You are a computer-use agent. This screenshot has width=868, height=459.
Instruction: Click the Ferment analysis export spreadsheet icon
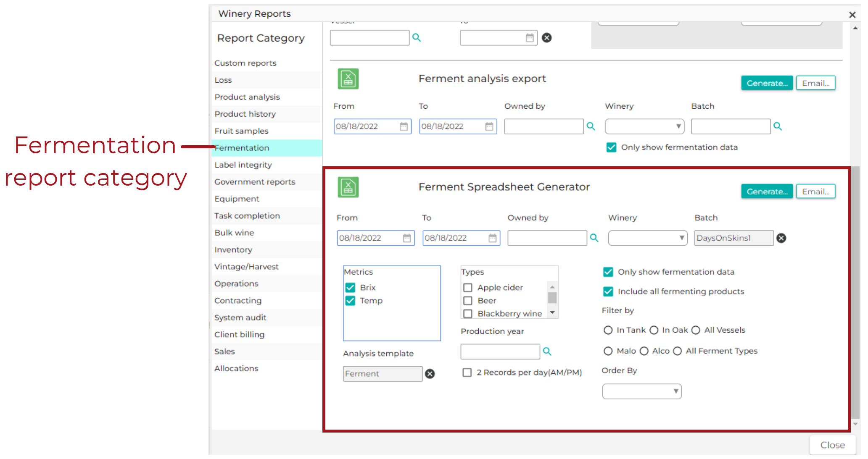coord(348,79)
